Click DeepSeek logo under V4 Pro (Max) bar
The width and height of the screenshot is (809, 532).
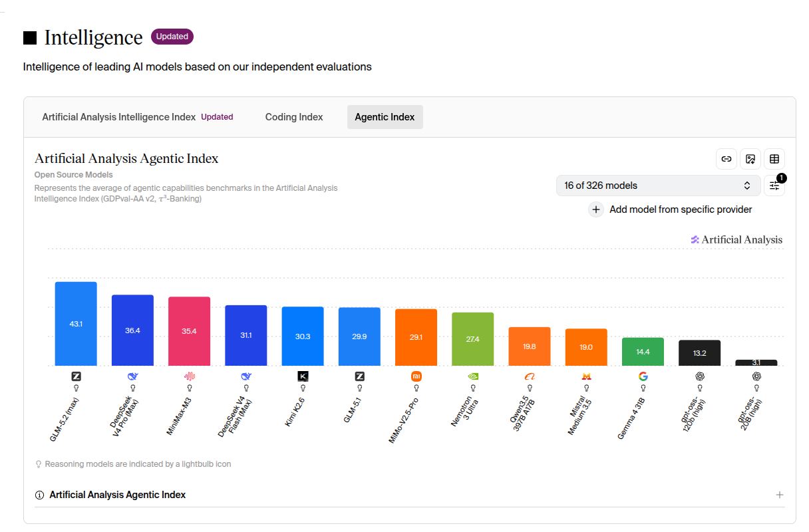pos(132,376)
